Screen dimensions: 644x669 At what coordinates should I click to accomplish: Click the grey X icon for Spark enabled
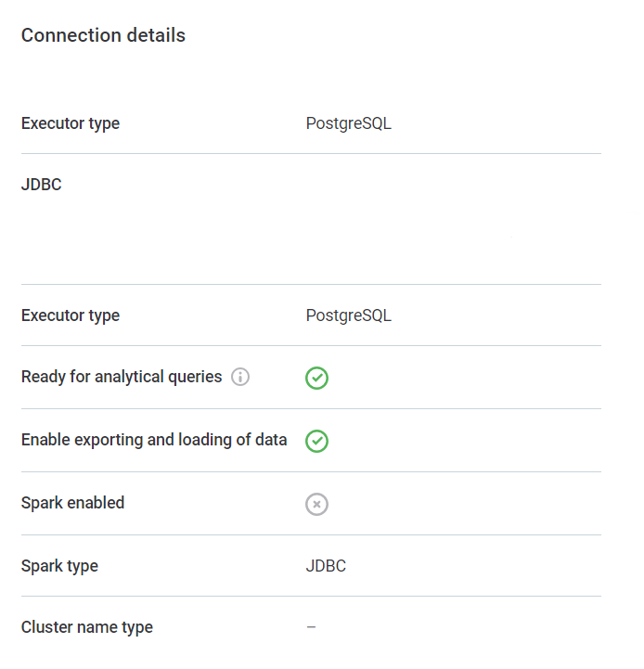click(316, 504)
